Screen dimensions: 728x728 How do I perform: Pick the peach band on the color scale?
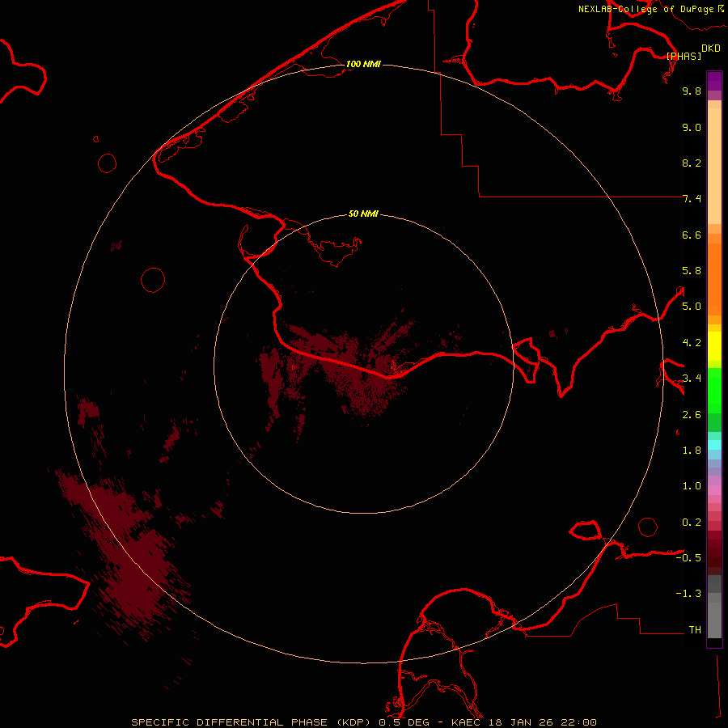click(x=714, y=162)
